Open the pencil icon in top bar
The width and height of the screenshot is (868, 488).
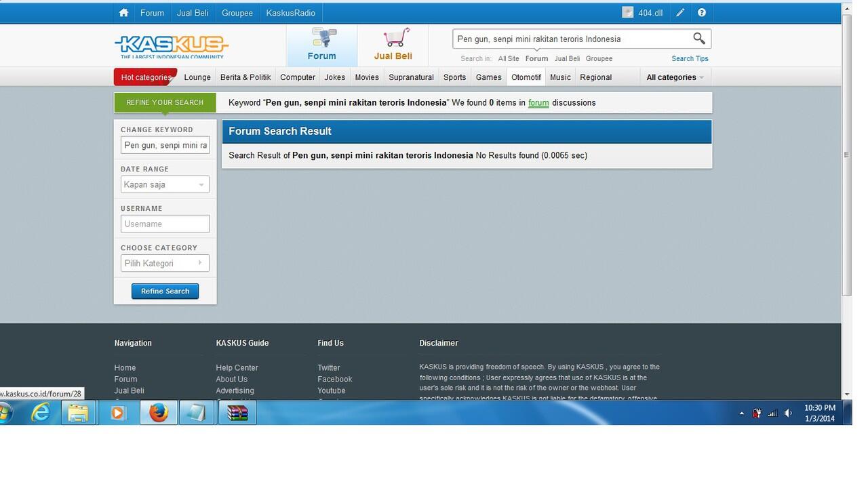point(680,13)
